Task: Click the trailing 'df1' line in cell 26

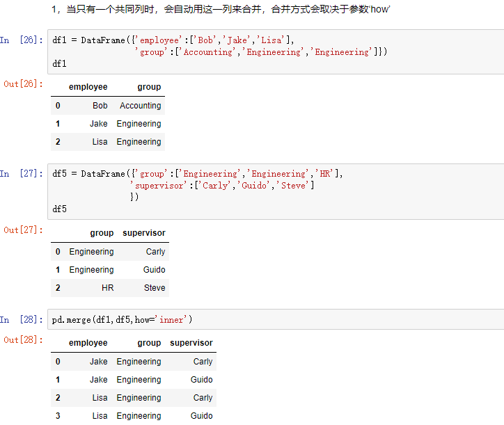Action: pyautogui.click(x=59, y=63)
